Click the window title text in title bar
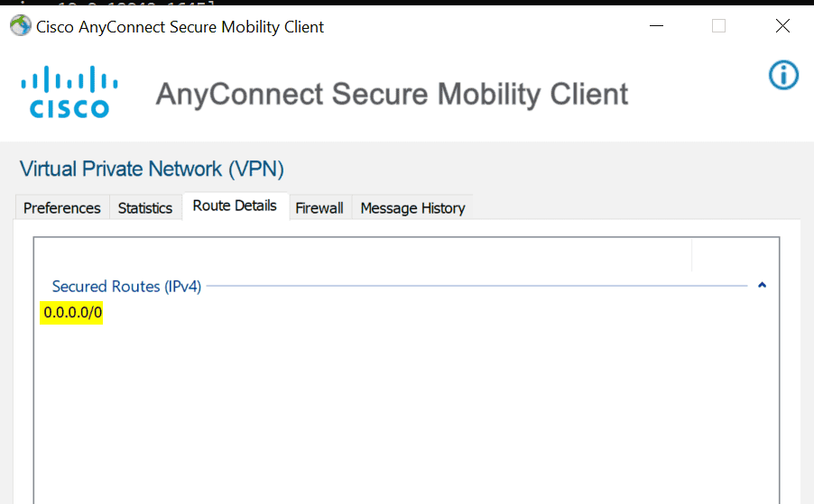Screen dimensions: 814x504 click(x=180, y=26)
